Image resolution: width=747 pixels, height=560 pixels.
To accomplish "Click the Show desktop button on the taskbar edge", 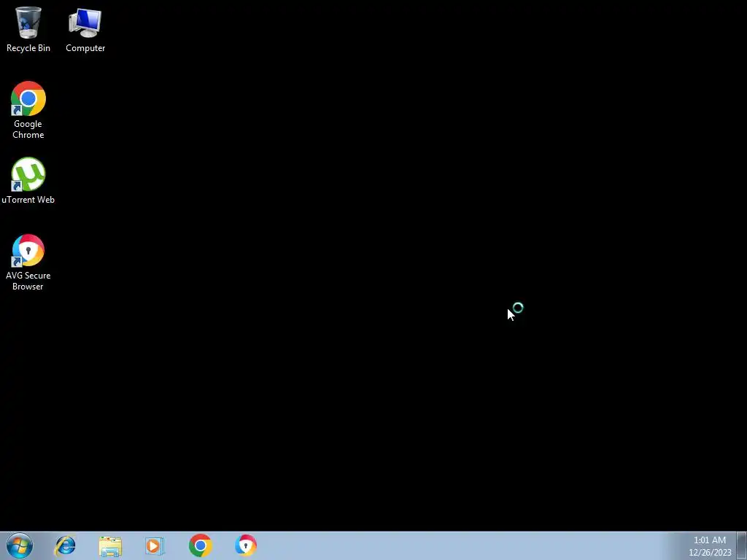I will [742, 545].
